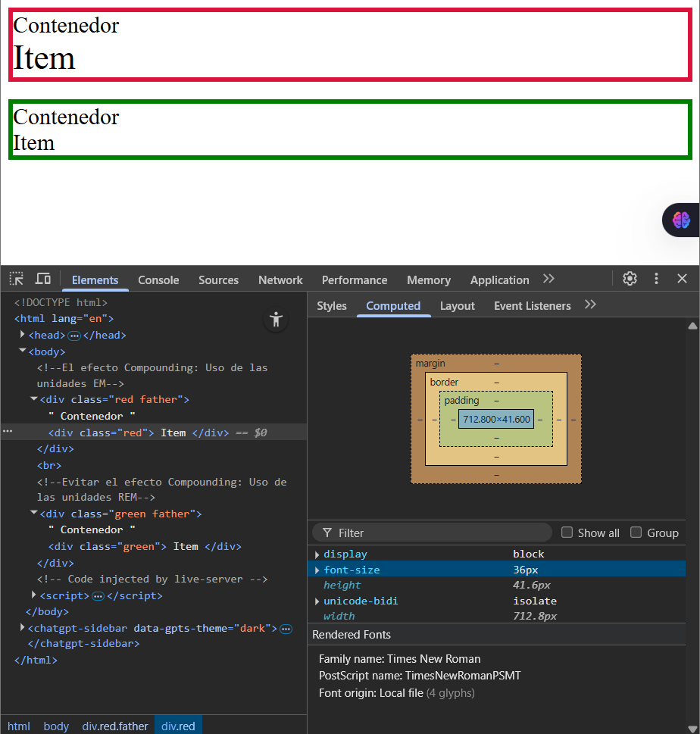Open the Layout sidebar tab
Screen dimensions: 700x734
tap(458, 306)
